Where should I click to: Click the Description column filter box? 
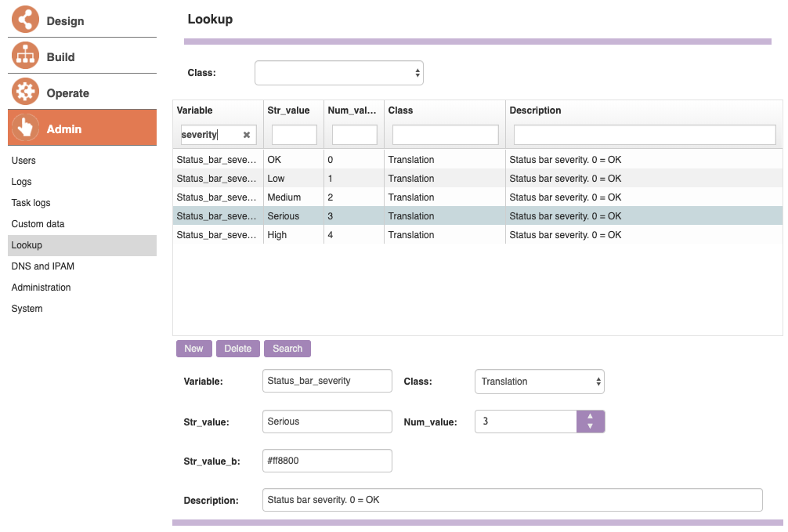pyautogui.click(x=644, y=135)
